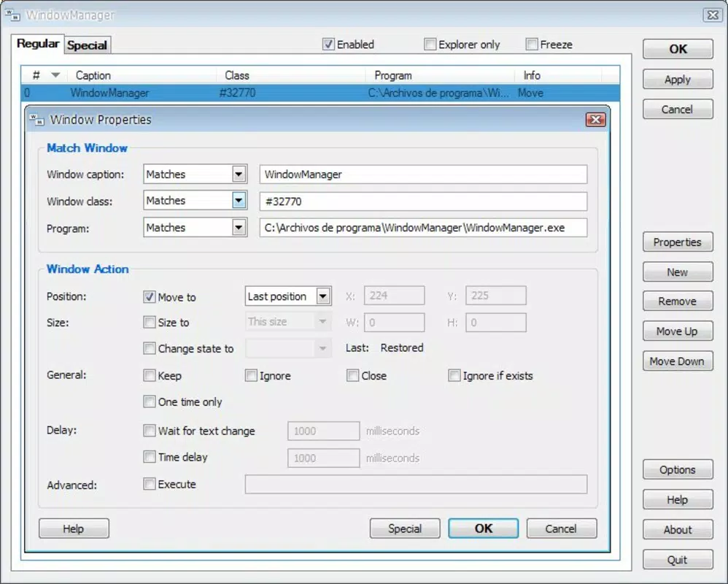Click the Window Properties dialog icon

(x=36, y=120)
